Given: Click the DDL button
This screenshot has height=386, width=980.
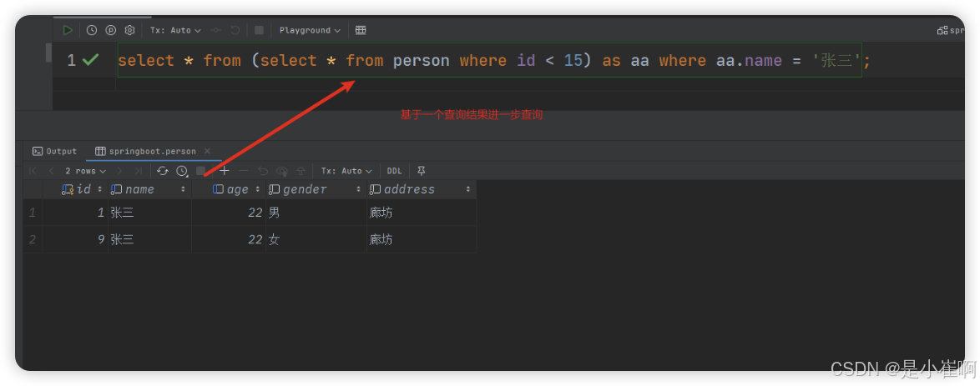Looking at the screenshot, I should click(394, 171).
